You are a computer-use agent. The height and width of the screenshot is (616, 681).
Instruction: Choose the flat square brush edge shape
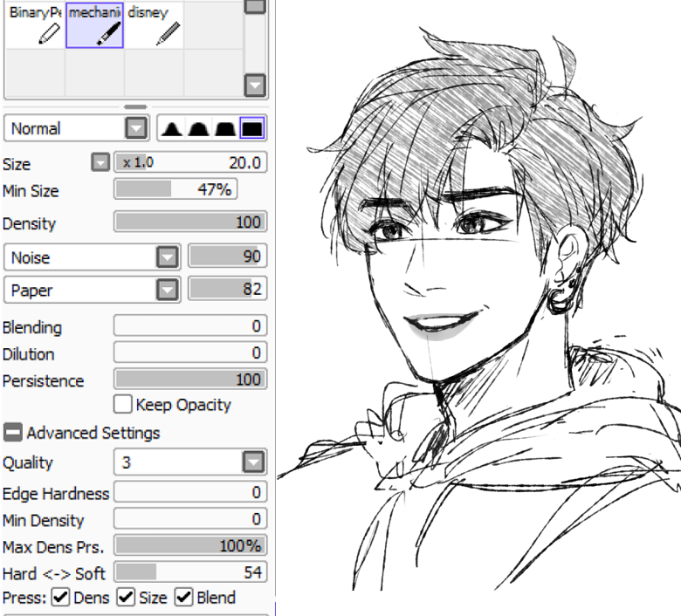click(x=252, y=129)
